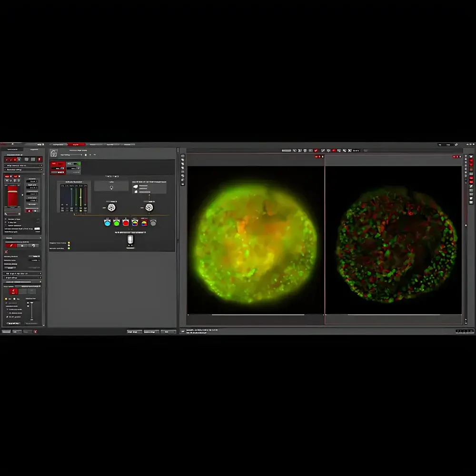Select the cyan filter cube

point(107,223)
